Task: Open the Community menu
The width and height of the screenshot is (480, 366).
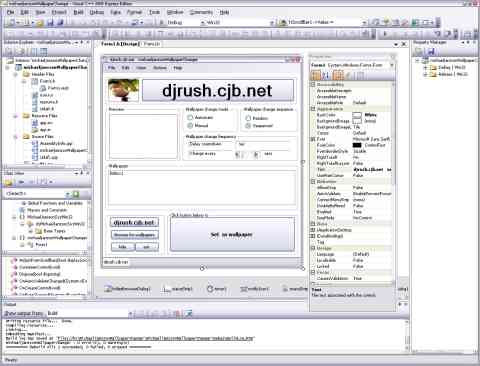Action: [x=201, y=12]
